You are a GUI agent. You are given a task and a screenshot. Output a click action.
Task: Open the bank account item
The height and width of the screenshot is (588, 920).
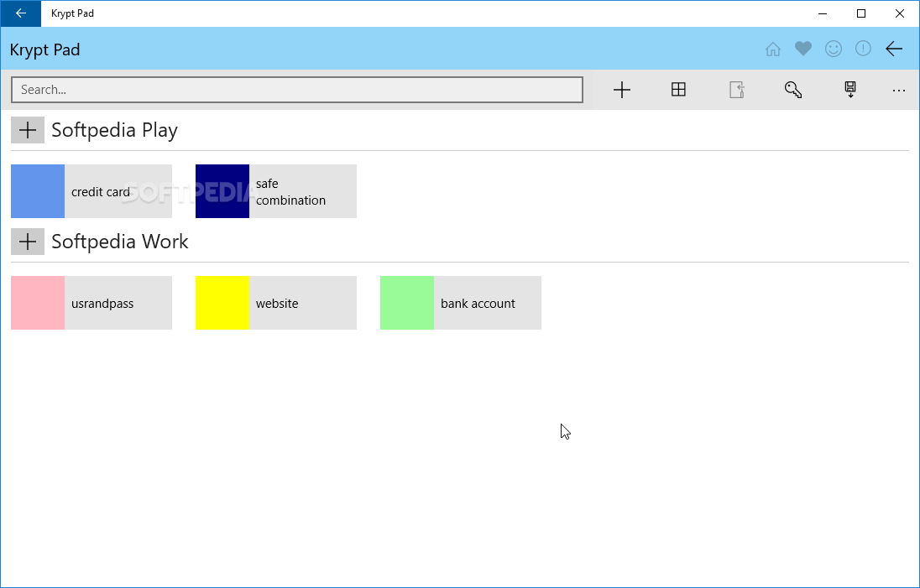coord(461,303)
